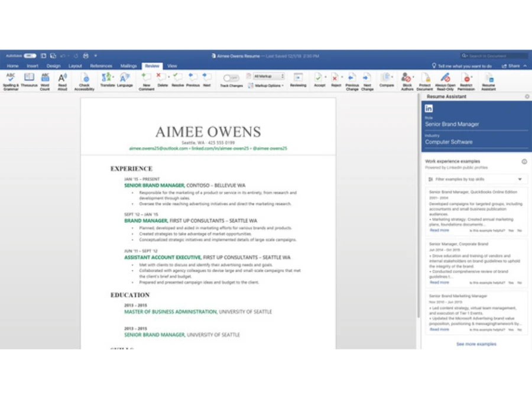Open the Reject dropdown arrow

pyautogui.click(x=342, y=77)
